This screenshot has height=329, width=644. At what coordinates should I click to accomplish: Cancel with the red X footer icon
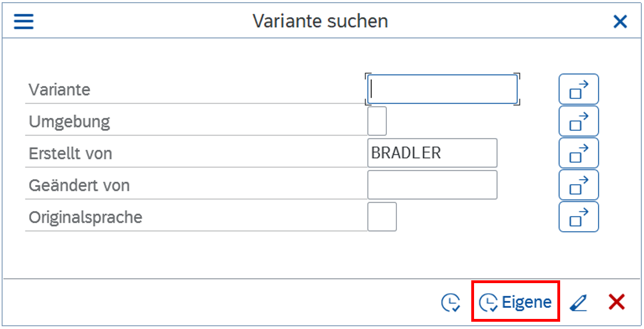616,302
